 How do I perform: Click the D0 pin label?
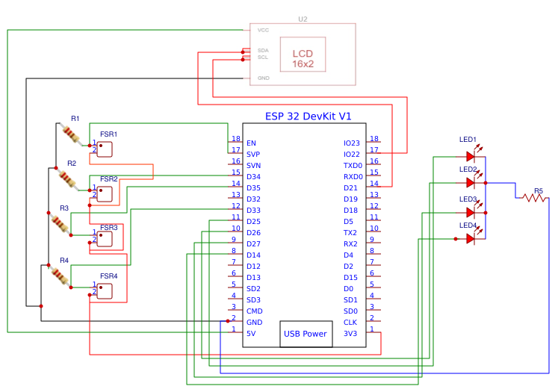[348, 289]
